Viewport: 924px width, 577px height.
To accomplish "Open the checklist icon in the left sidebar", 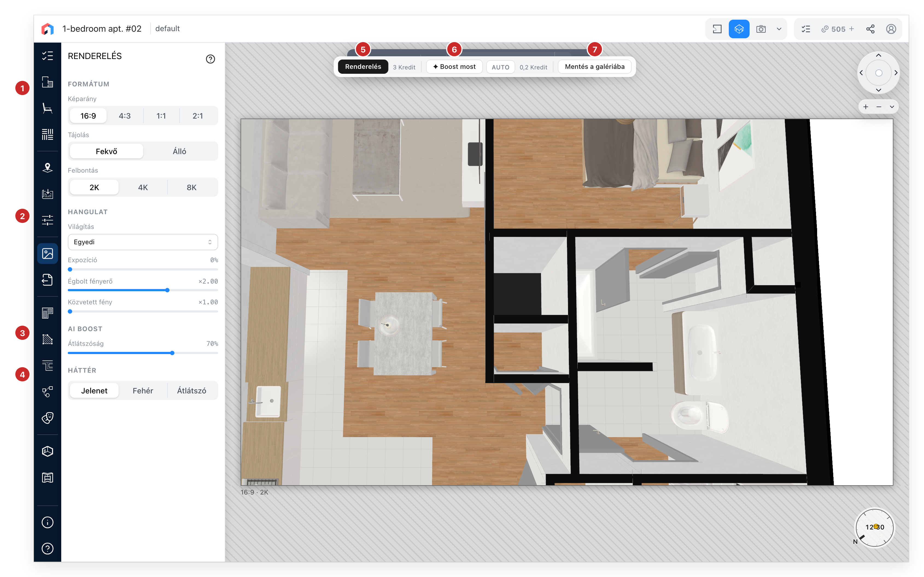I will 47,56.
